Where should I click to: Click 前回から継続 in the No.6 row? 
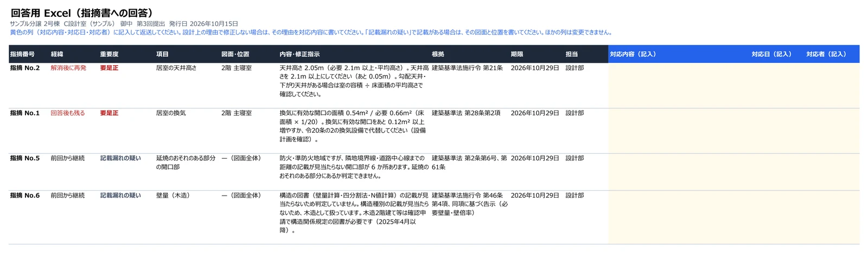click(68, 196)
